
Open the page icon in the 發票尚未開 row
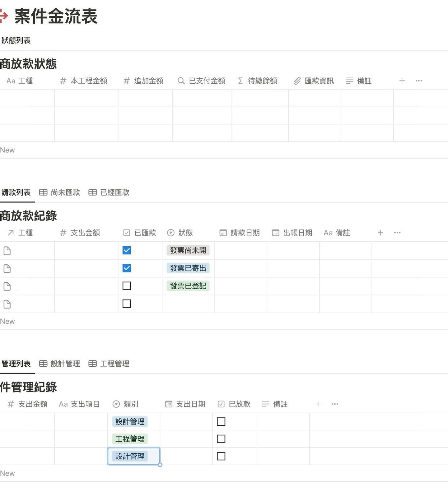7,251
